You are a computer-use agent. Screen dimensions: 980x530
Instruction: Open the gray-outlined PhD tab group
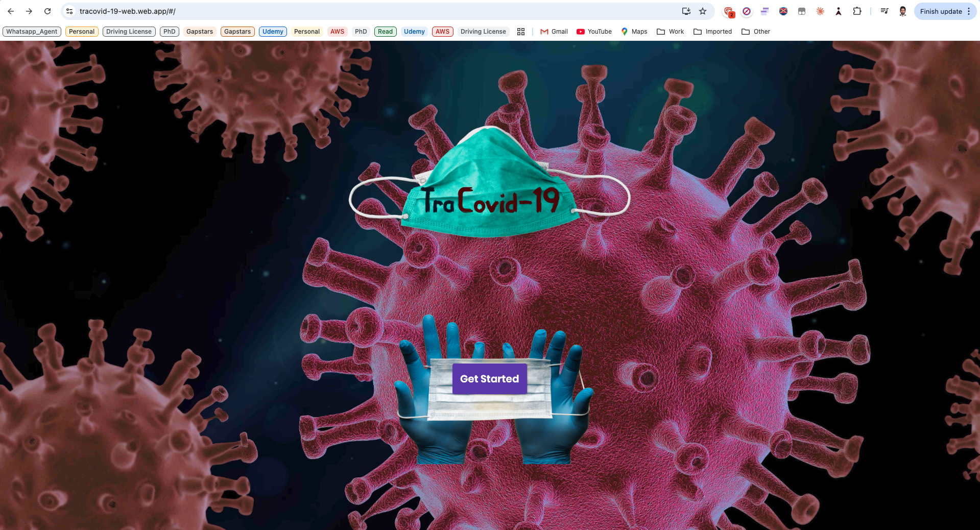pyautogui.click(x=170, y=32)
